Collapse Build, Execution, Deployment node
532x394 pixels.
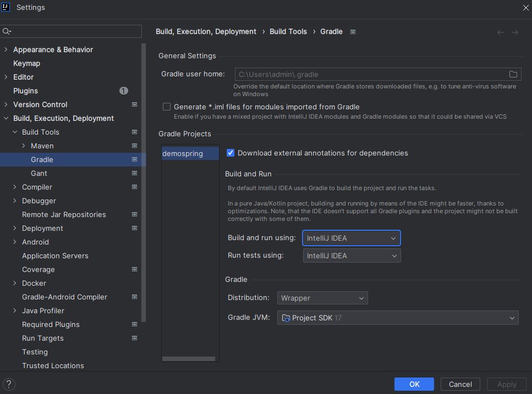click(6, 118)
